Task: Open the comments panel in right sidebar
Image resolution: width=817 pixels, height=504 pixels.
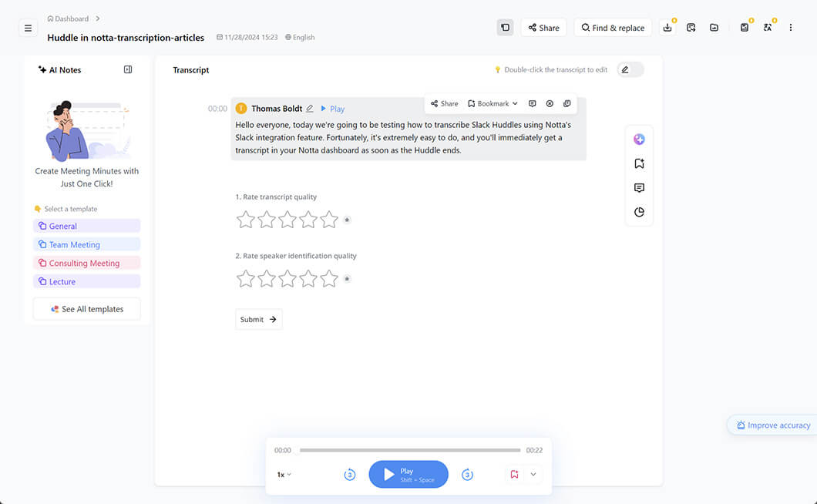Action: 639,187
